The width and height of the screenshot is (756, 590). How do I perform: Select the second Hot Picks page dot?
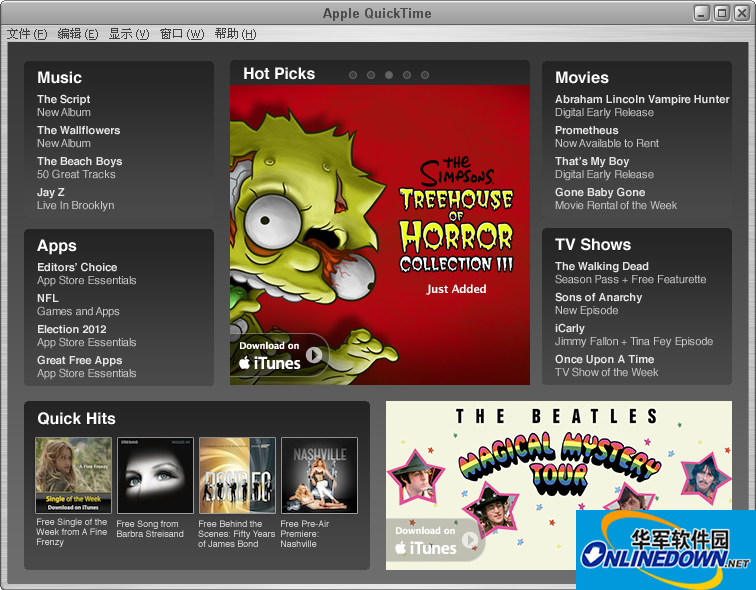pos(371,75)
